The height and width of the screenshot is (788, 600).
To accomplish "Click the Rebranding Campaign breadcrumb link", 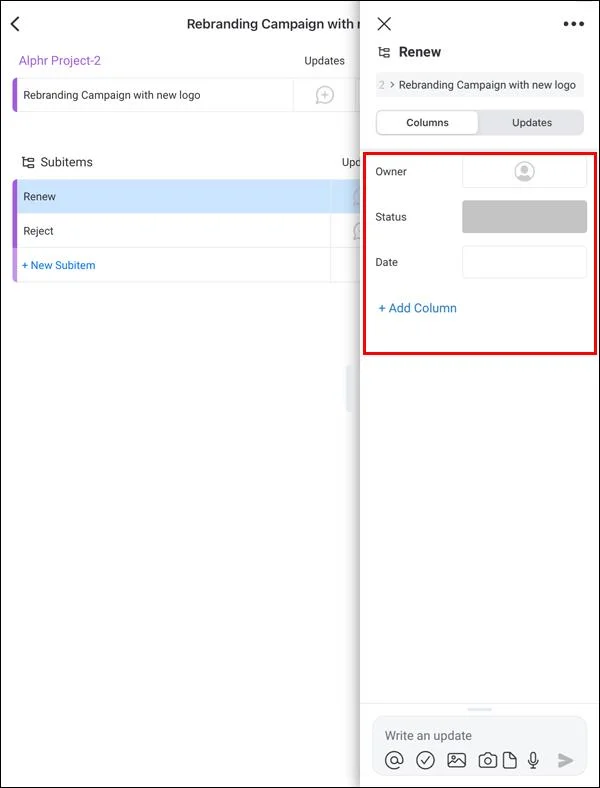I will pos(487,85).
